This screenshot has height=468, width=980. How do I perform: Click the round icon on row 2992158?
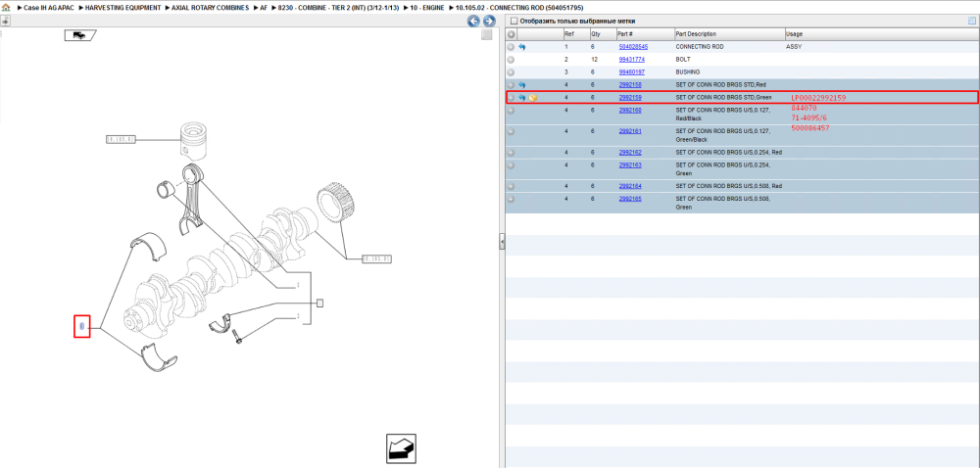511,85
